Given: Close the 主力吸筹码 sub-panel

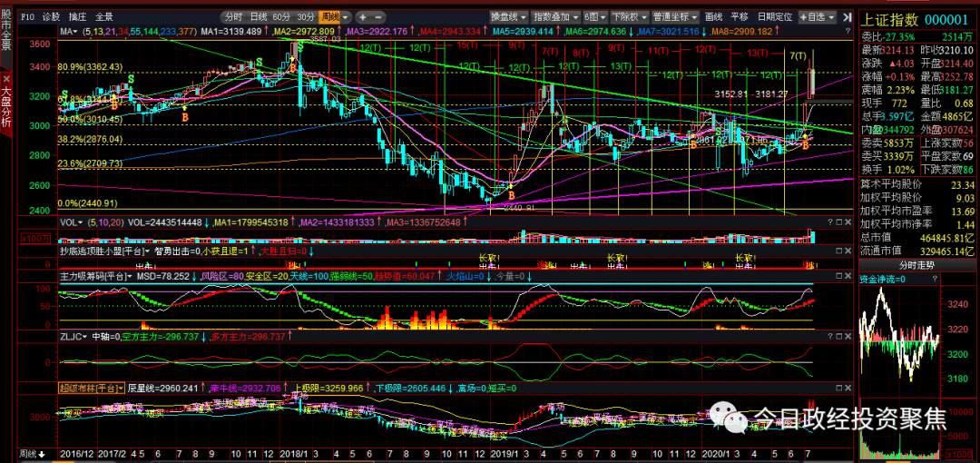Looking at the screenshot, I should click(848, 276).
